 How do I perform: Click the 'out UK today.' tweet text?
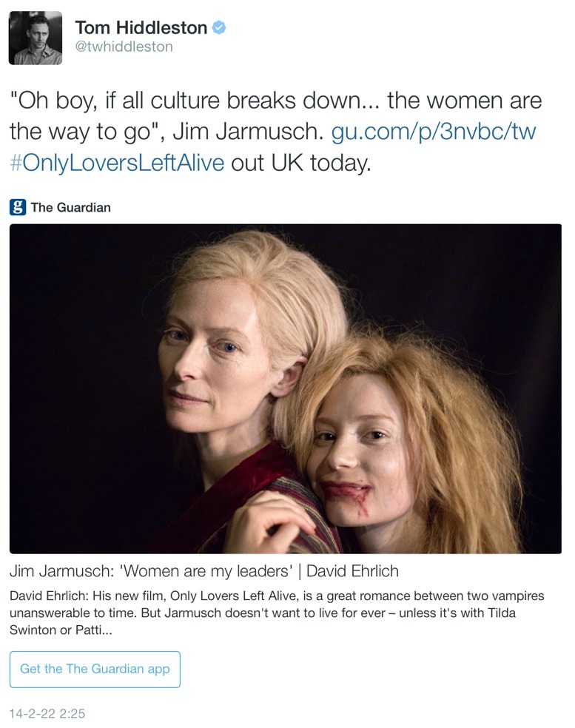coord(301,163)
